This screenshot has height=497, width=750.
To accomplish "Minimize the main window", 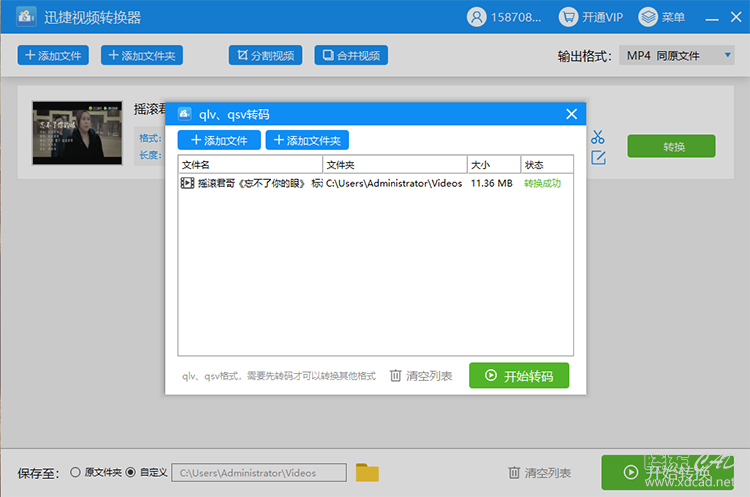I will click(x=712, y=18).
